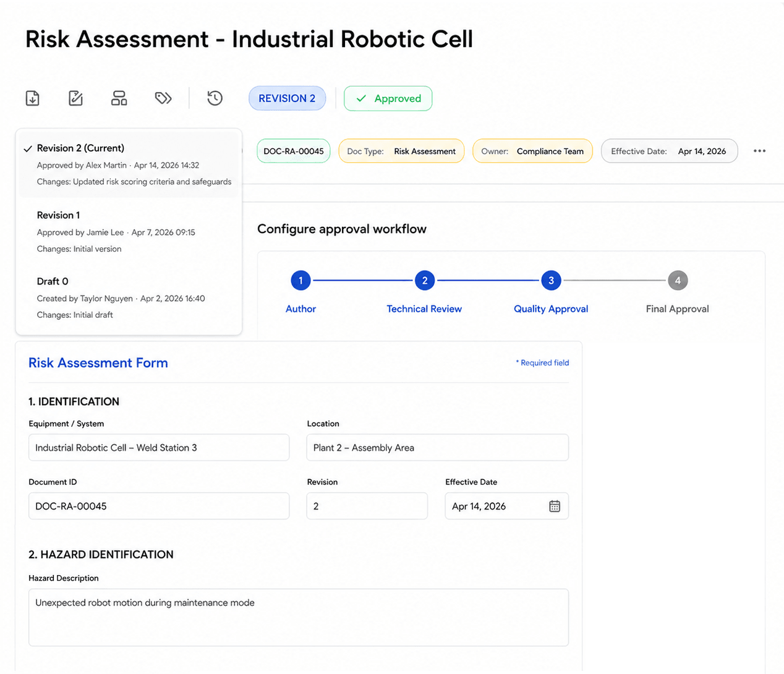Open the edit document icon
Viewport: 784px width, 674px height.
point(75,98)
